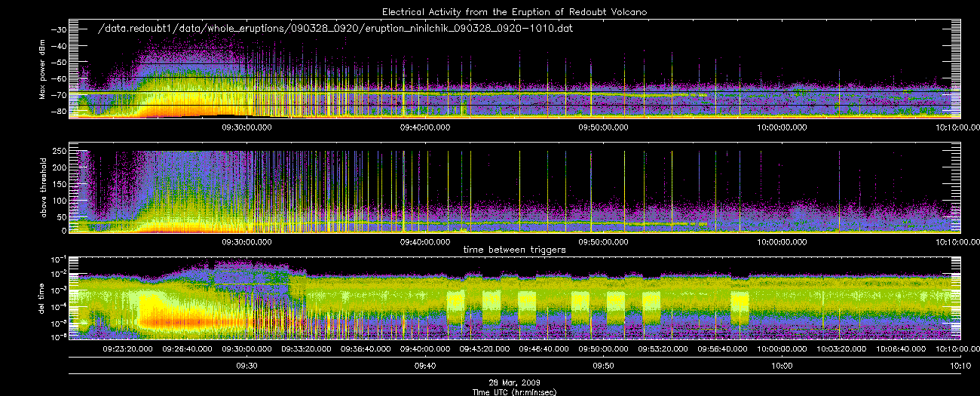Click '09:50:00.000' under the above threshold panel
Screen dimensions: 980x396
click(x=603, y=242)
